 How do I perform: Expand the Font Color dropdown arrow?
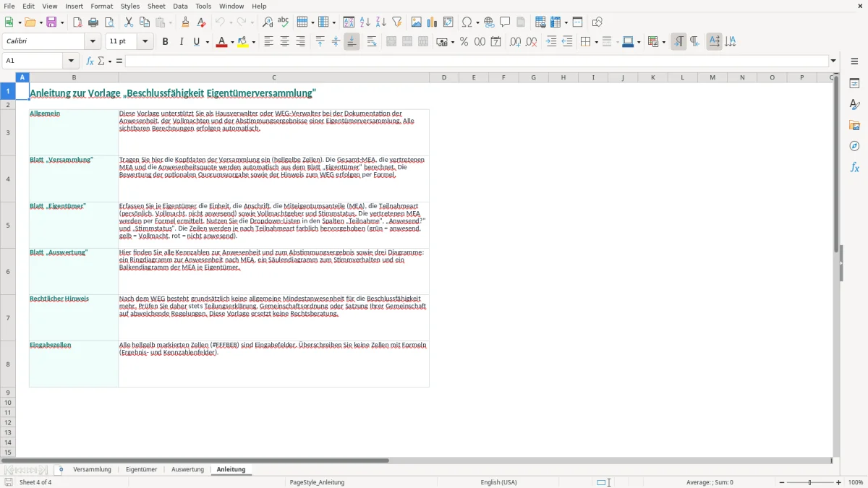232,42
